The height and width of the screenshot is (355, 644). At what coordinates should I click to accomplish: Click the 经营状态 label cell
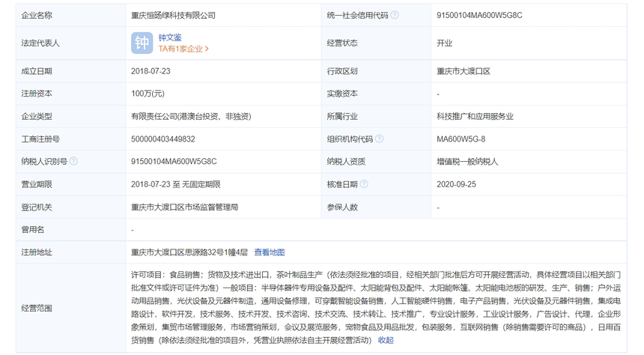point(376,43)
